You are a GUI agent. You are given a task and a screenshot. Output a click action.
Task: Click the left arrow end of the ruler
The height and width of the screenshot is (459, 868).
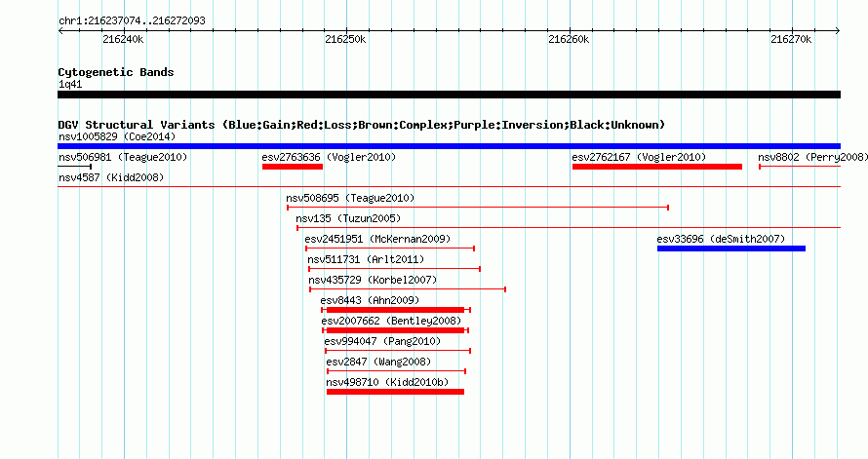60,31
